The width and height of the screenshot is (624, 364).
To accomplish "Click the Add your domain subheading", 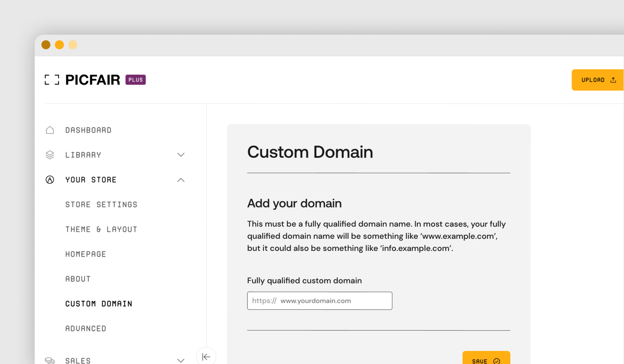I will coord(295,203).
